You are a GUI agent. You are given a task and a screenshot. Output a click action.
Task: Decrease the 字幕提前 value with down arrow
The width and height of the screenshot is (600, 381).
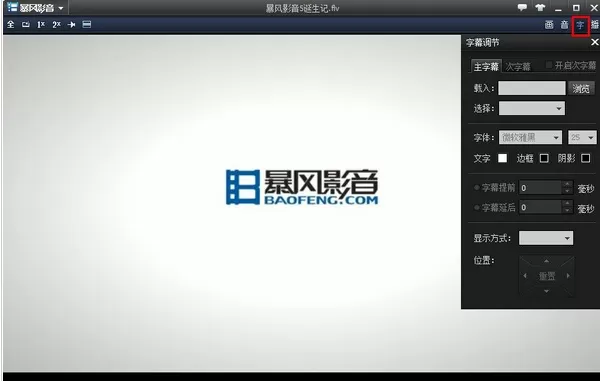[567, 191]
